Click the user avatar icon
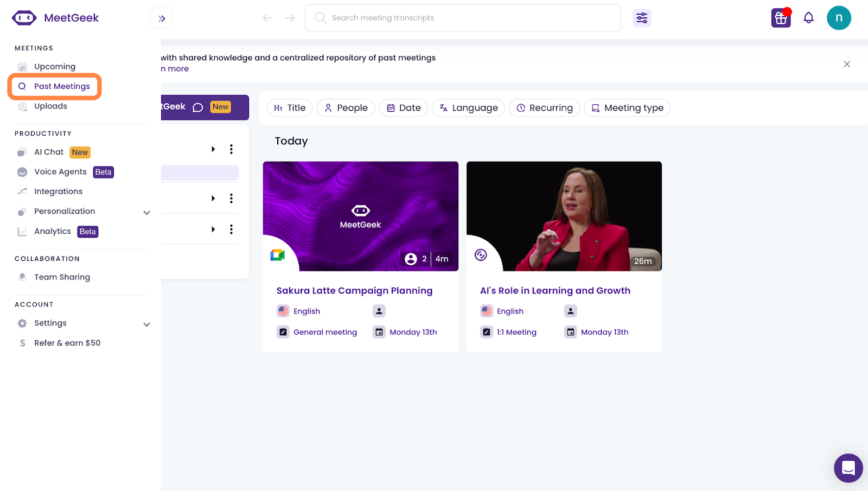Viewport: 868px width, 491px height. [x=839, y=18]
